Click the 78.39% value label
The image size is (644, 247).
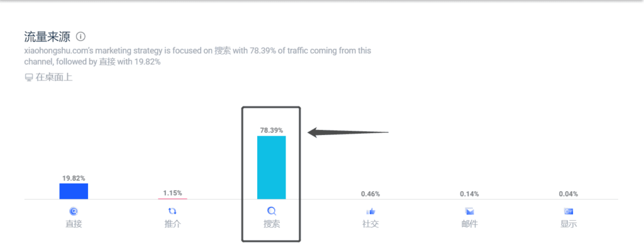(x=272, y=130)
